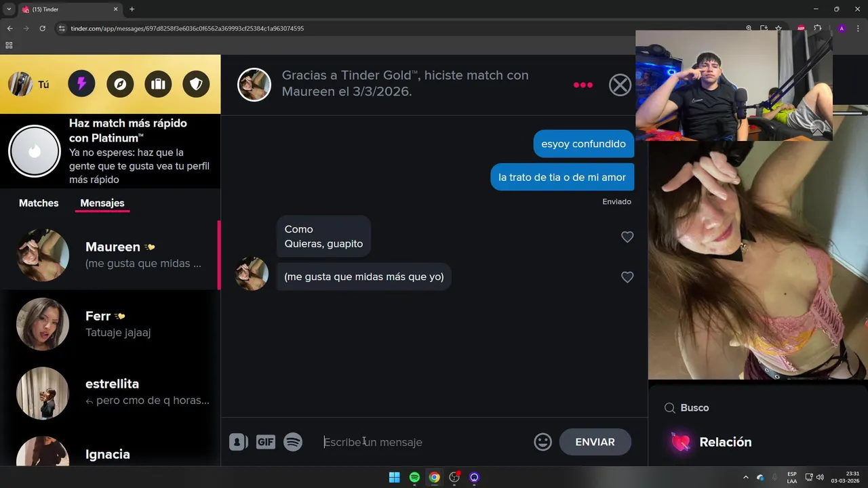Click Maureen's avatar in the chat header
The height and width of the screenshot is (488, 868).
pyautogui.click(x=254, y=85)
